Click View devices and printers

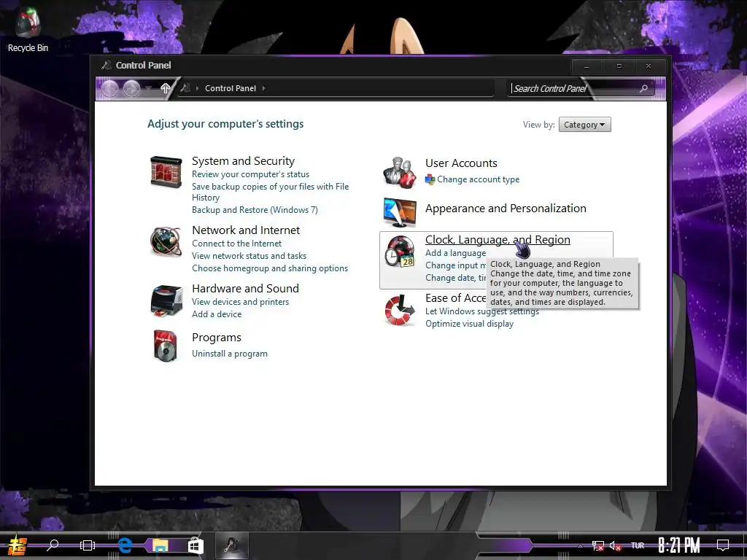coord(240,302)
